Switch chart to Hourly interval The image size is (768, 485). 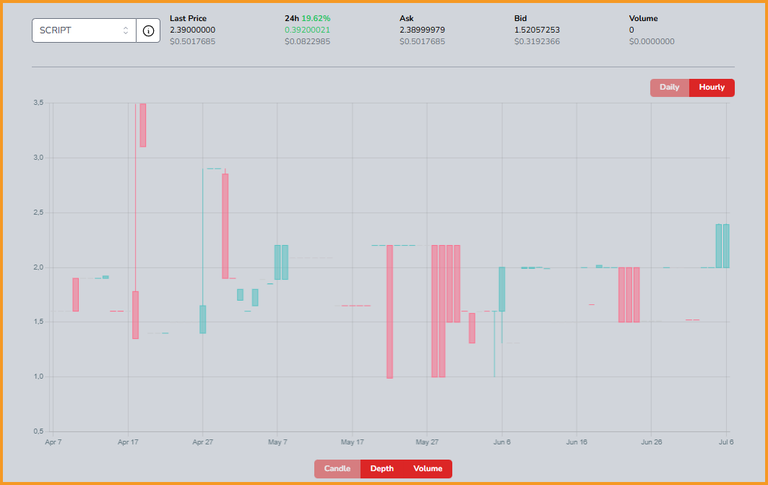712,88
